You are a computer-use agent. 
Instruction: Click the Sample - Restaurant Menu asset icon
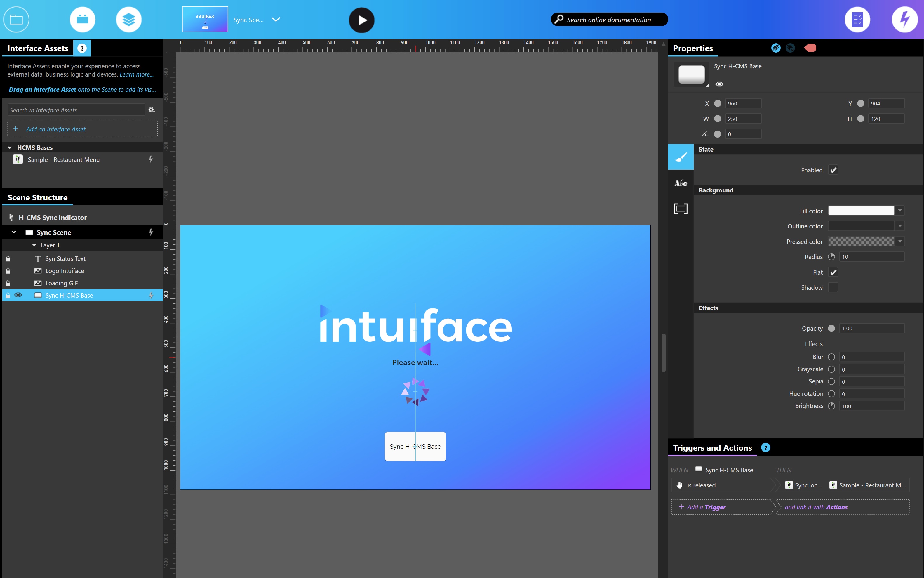18,159
